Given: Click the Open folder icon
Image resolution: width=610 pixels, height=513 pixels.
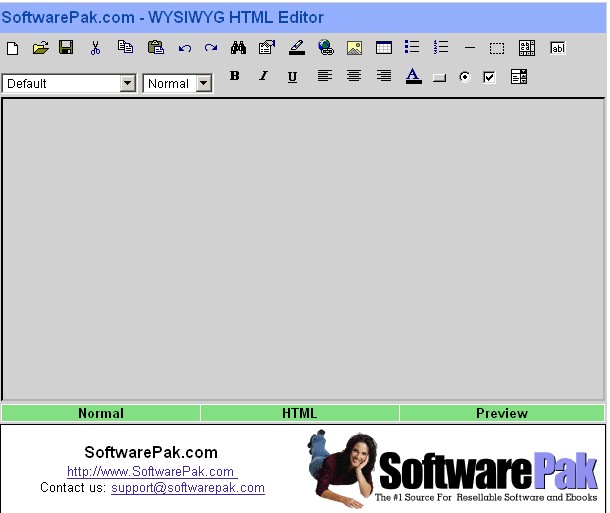Looking at the screenshot, I should 40,48.
